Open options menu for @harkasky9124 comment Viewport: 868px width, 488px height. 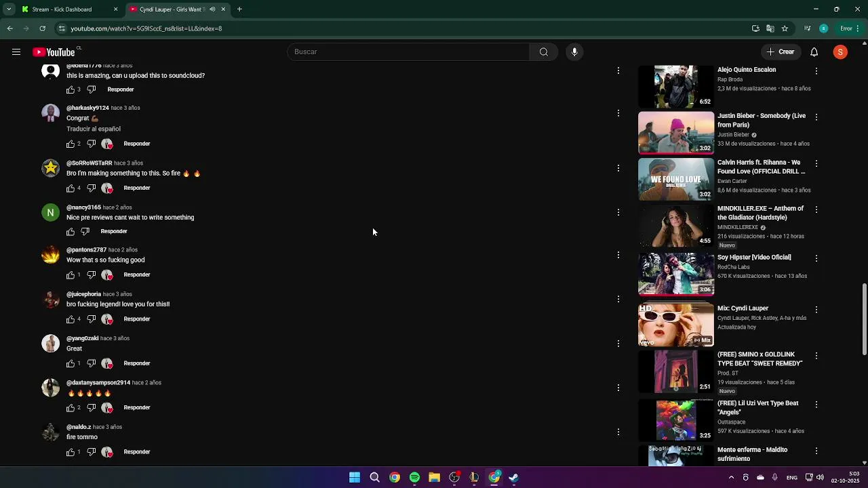click(618, 113)
